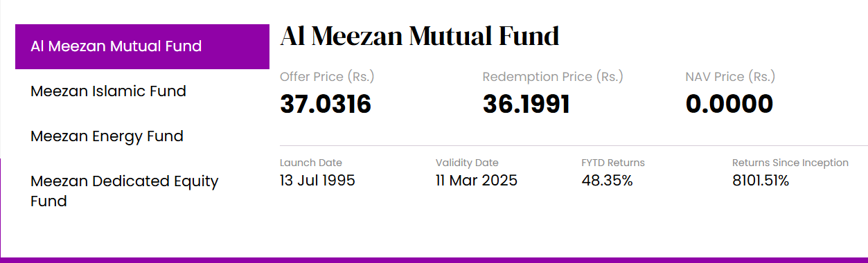Click the Offer Price value 37.0316

click(326, 104)
